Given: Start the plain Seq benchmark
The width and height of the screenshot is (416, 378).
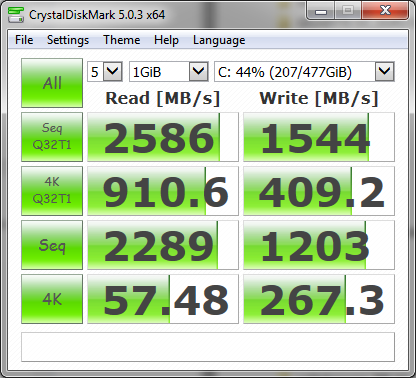Looking at the screenshot, I should click(52, 245).
